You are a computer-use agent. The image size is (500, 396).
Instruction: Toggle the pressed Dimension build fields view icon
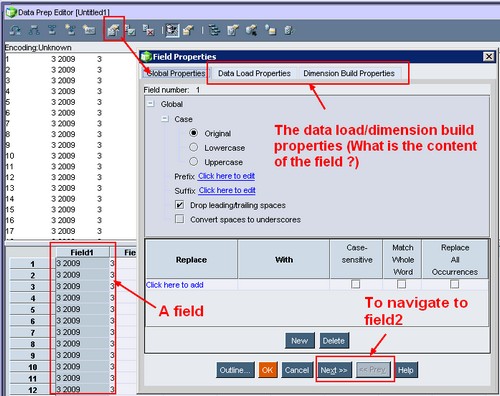pyautogui.click(x=172, y=31)
